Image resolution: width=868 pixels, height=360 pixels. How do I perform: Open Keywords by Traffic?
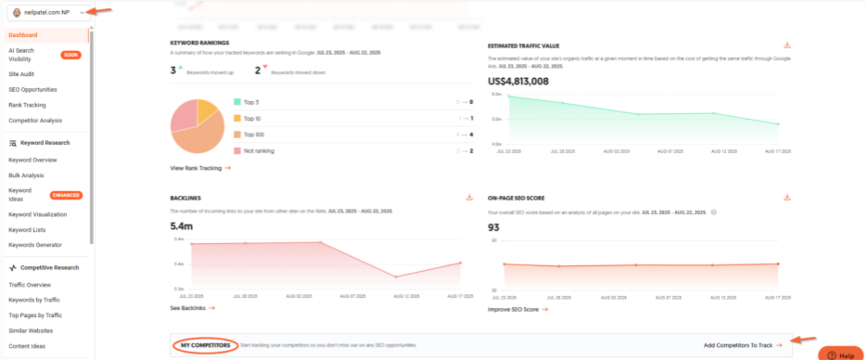tap(34, 300)
